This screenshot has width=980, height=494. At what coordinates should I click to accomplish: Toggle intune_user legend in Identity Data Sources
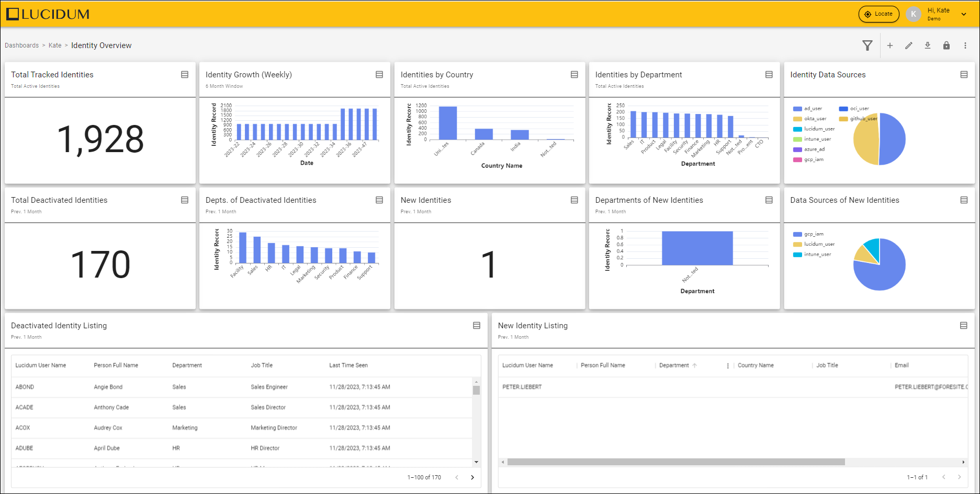click(x=812, y=139)
